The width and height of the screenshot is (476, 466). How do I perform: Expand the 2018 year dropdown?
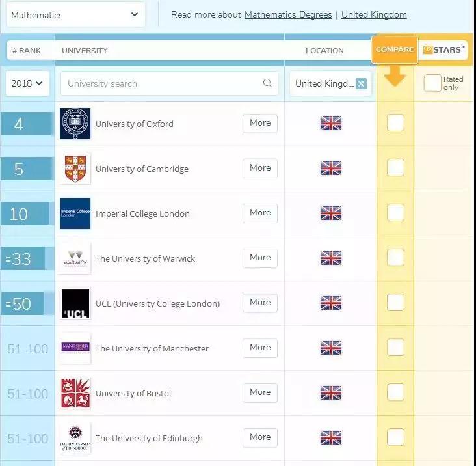coord(27,83)
